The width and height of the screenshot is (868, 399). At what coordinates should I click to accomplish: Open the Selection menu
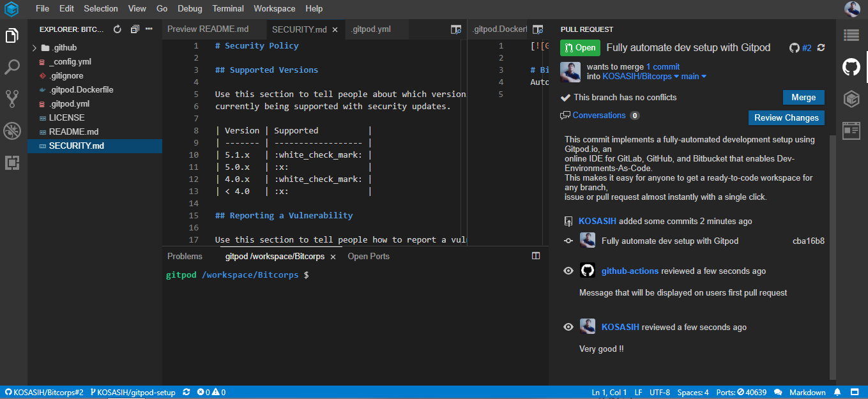101,9
